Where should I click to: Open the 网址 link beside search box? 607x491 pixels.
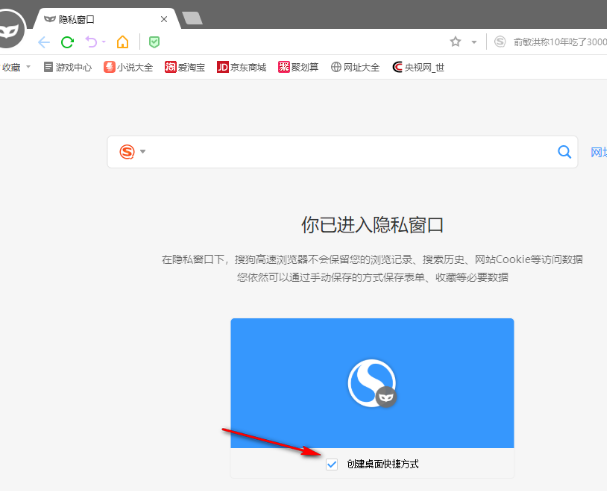[x=598, y=152]
